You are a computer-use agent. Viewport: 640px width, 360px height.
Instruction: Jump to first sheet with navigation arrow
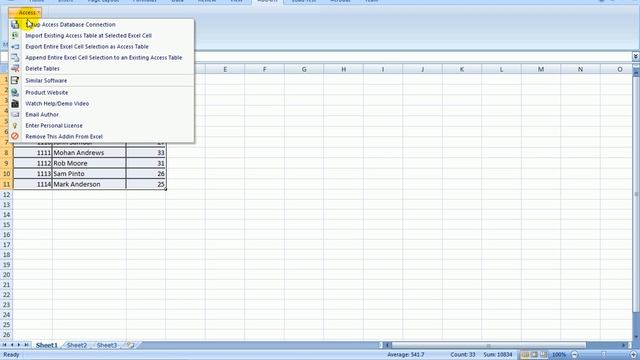click(x=4, y=345)
